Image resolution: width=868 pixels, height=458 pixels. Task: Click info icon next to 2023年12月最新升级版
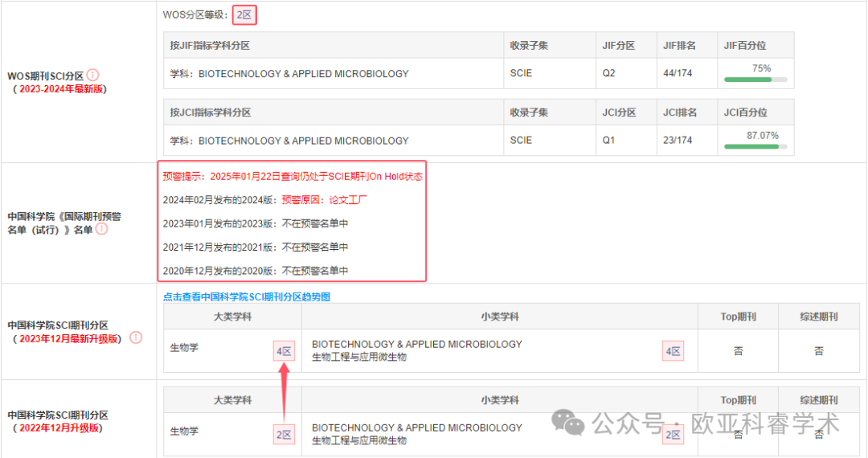pyautogui.click(x=136, y=337)
